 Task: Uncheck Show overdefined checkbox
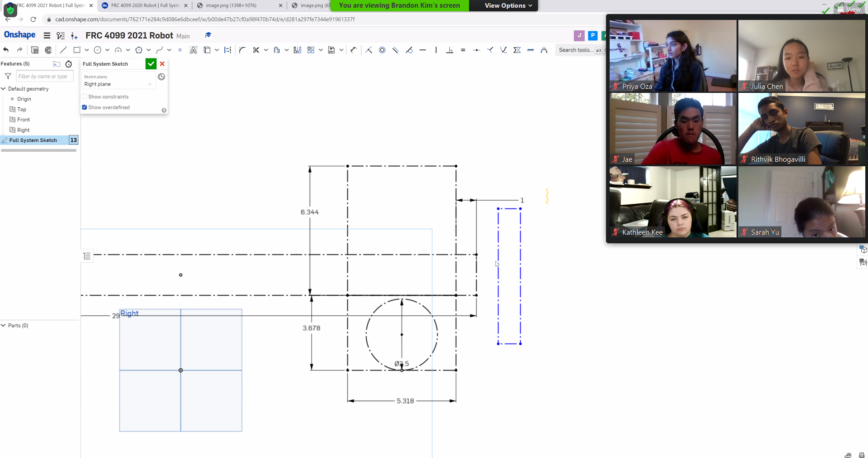tap(84, 107)
